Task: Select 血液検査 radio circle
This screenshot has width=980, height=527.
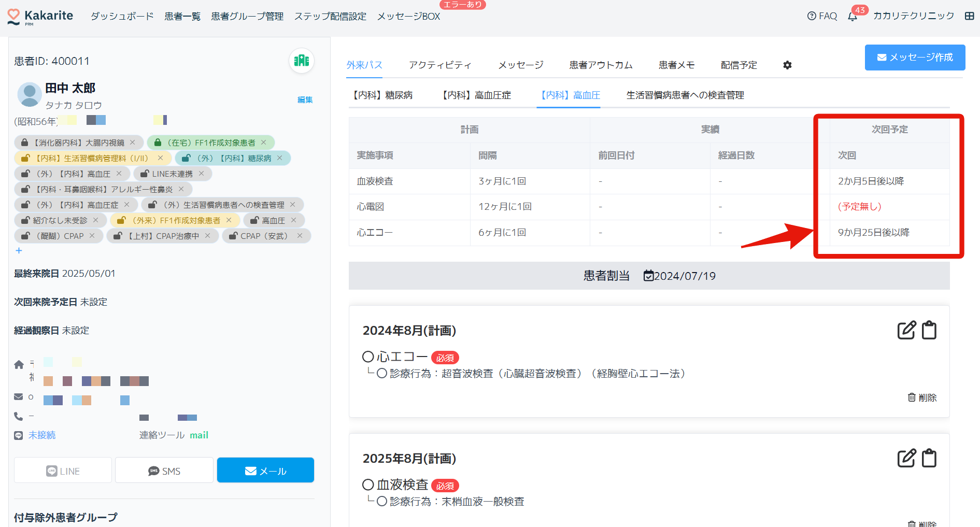Action: tap(368, 485)
